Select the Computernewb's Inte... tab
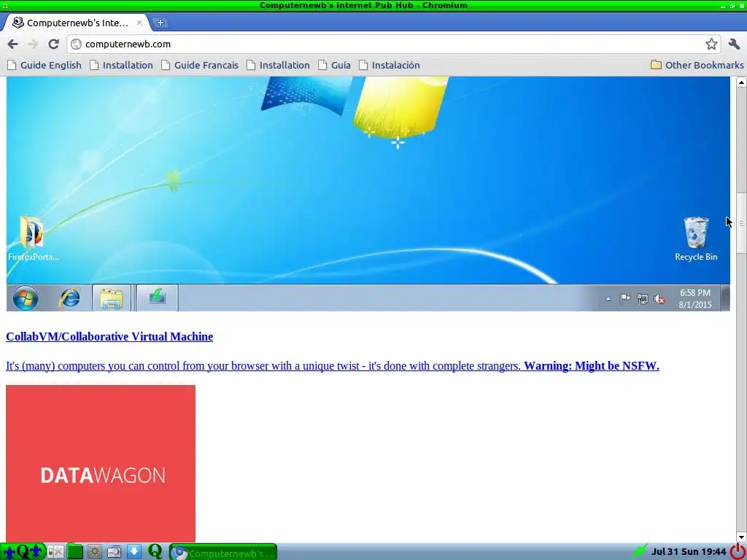This screenshot has width=747, height=560. (x=76, y=23)
